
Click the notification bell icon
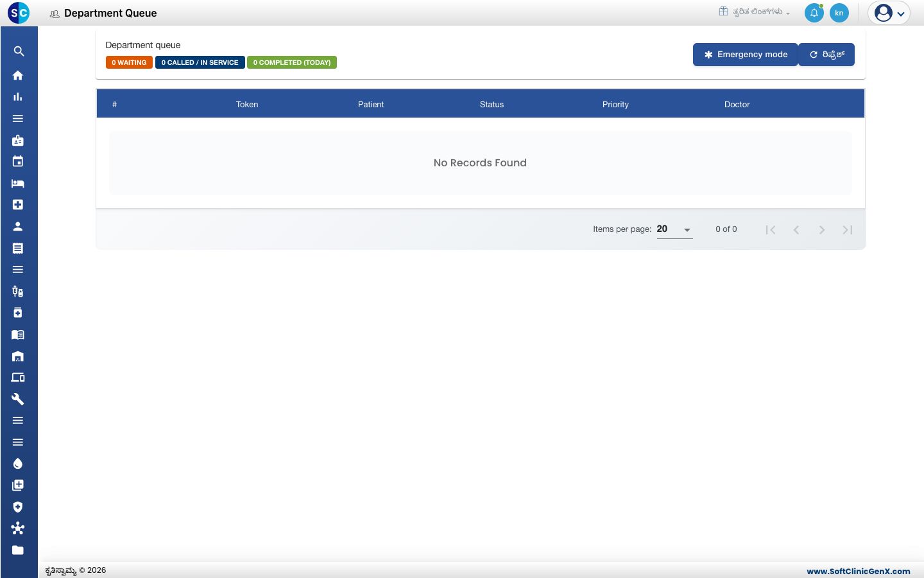click(814, 13)
